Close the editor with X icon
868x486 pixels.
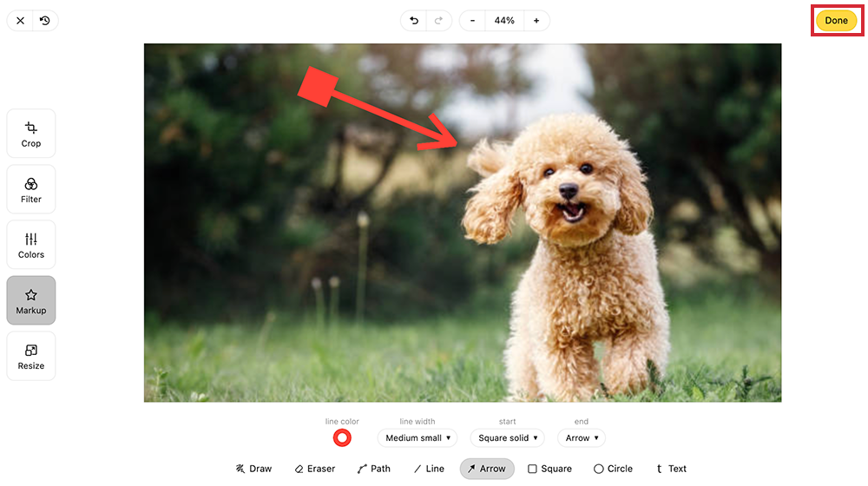[x=20, y=20]
